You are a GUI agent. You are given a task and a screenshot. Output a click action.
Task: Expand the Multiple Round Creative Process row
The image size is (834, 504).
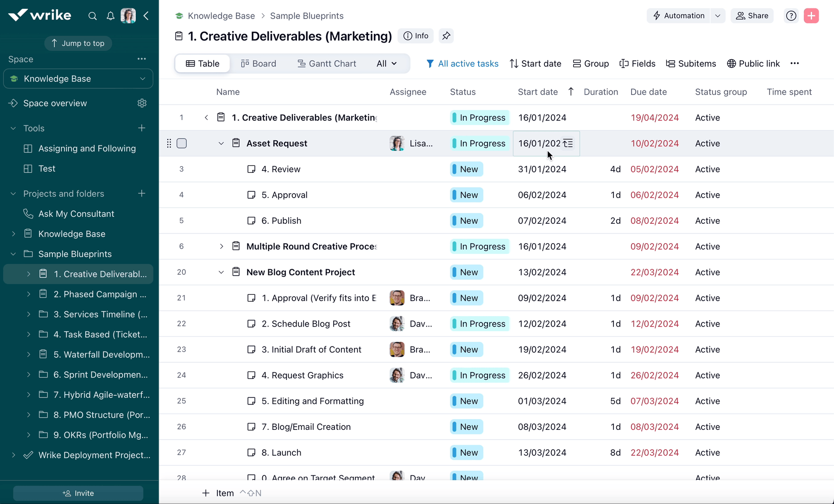221,246
